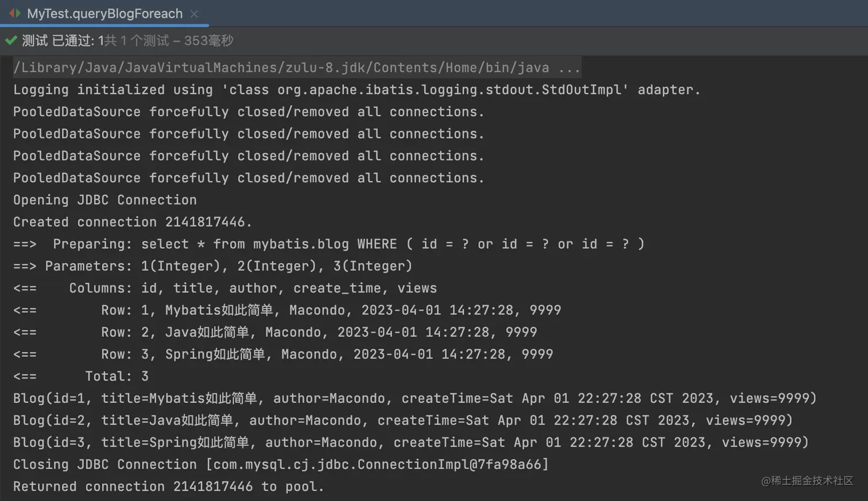Click the 'Columns: id, title, author' line
This screenshot has height=501, width=868.
tap(225, 288)
